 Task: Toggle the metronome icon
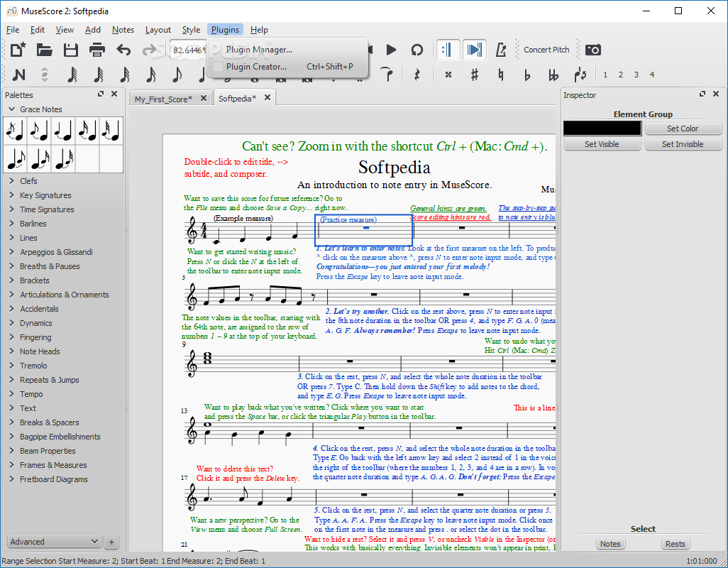(500, 50)
